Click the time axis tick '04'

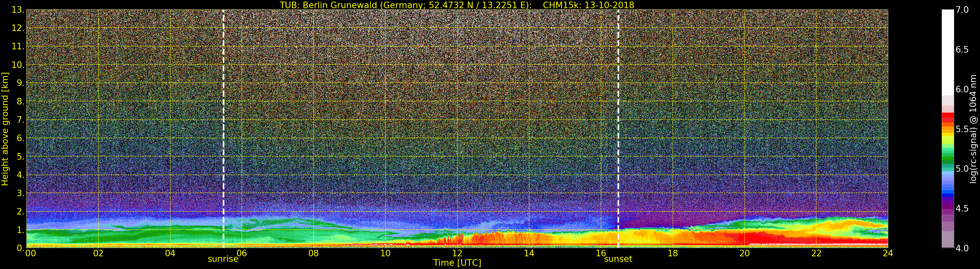point(170,253)
